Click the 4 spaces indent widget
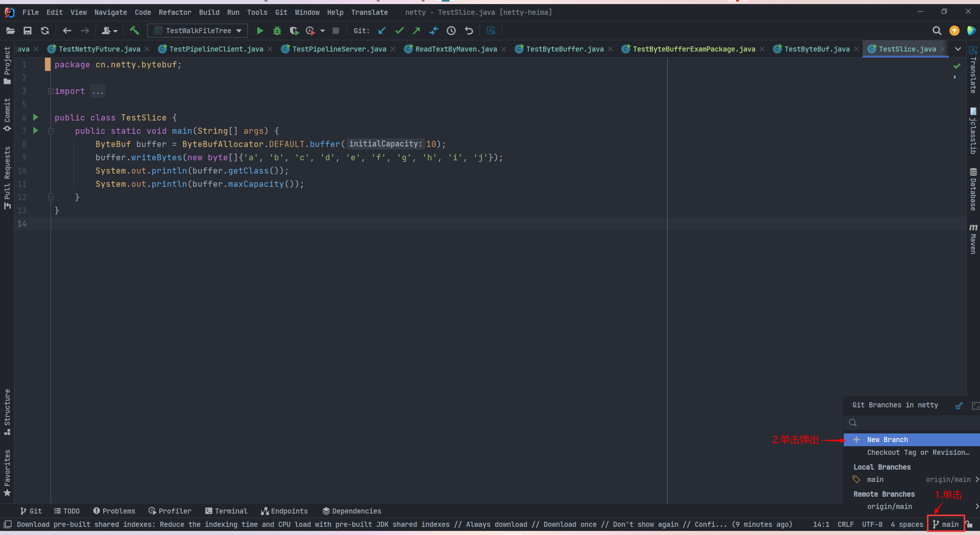 [x=907, y=524]
